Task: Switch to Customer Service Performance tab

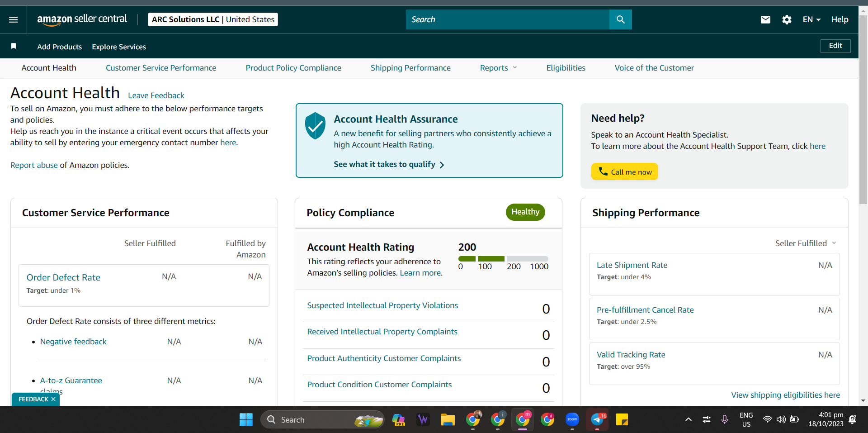Action: click(x=161, y=68)
